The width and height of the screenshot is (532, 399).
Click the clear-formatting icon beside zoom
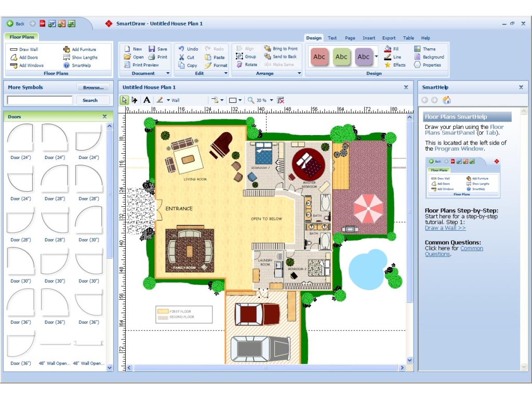(x=281, y=100)
